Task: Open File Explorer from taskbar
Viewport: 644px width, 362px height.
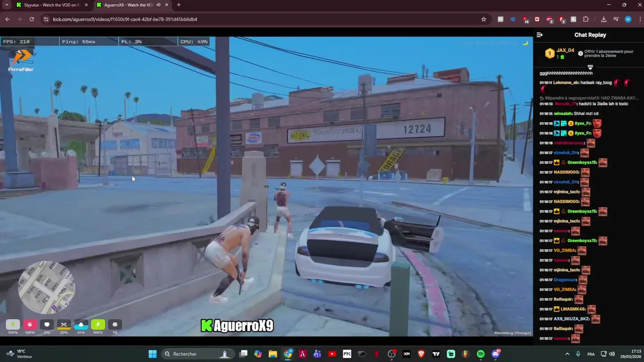Action: (x=273, y=354)
